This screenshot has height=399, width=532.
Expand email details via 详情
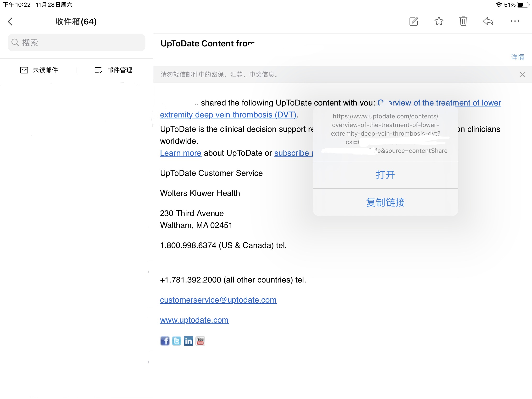517,57
